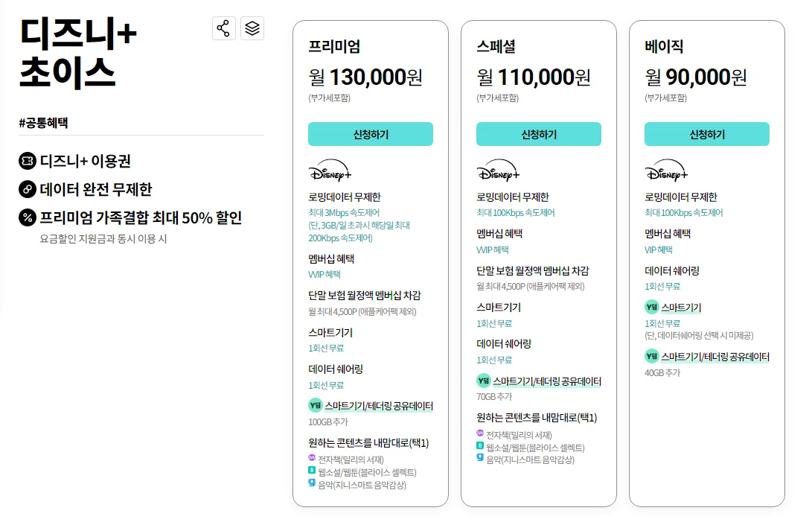Click 신청하기 in the 프리미엄 plan

tap(371, 134)
